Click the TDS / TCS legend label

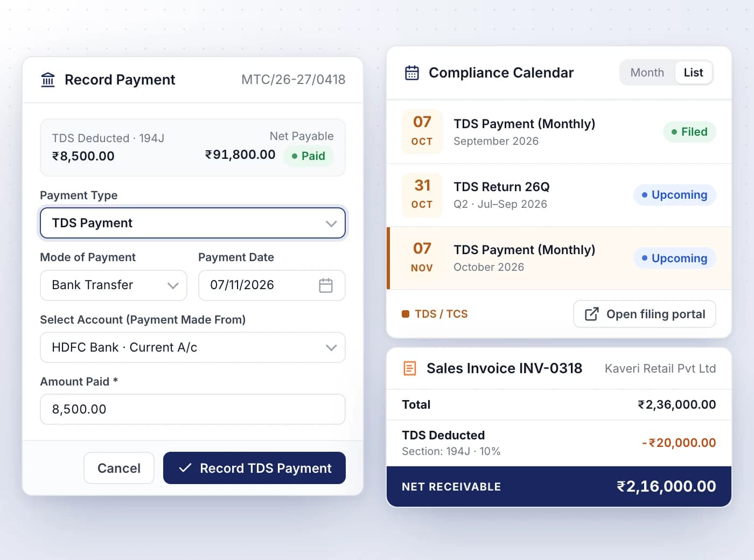pyautogui.click(x=441, y=314)
